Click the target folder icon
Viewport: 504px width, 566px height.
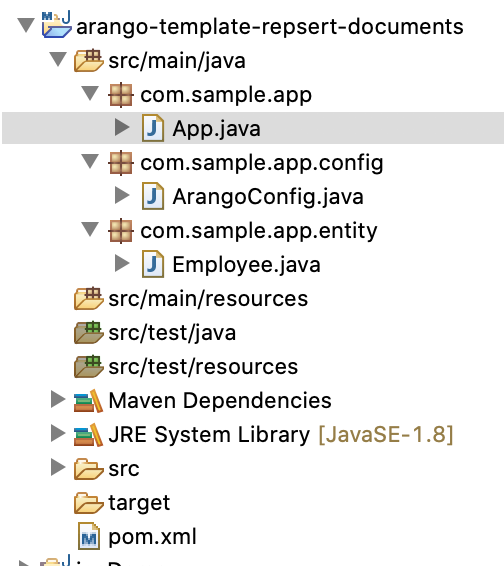(x=88, y=503)
